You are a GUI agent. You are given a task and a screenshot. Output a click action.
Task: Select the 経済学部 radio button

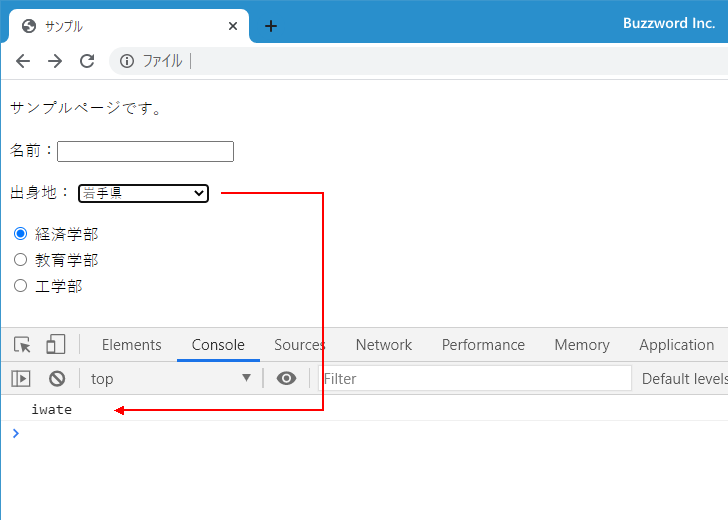(20, 234)
